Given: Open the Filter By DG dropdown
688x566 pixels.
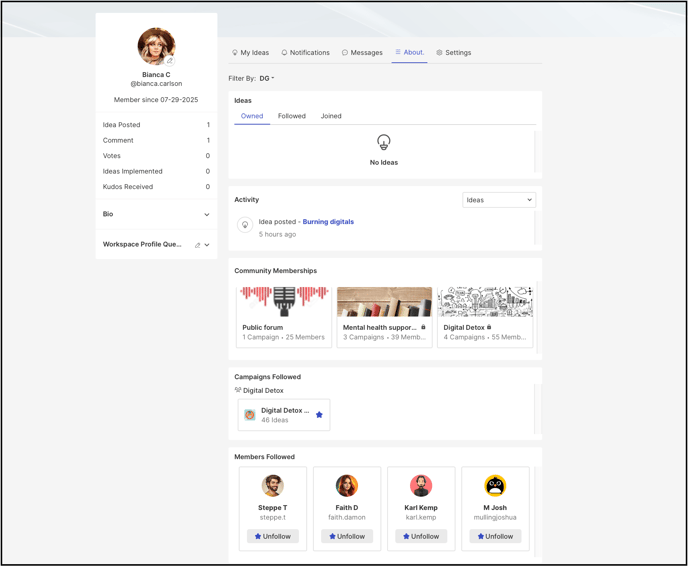Looking at the screenshot, I should (266, 78).
